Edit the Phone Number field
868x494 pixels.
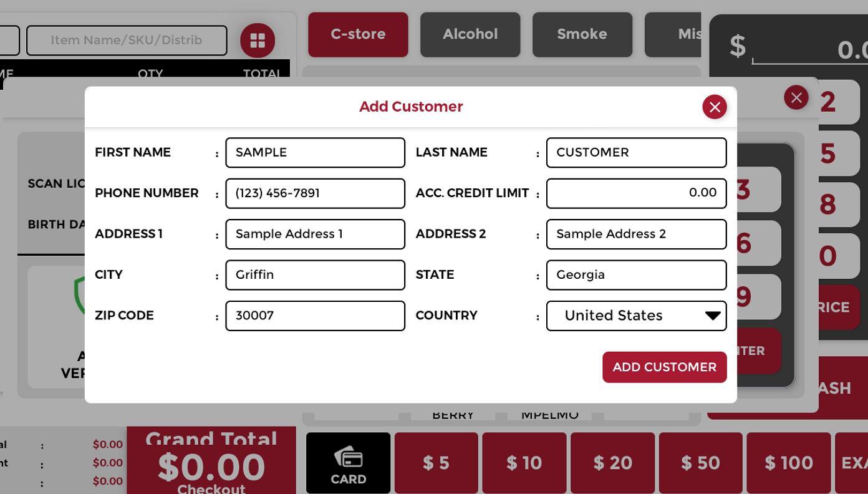pyautogui.click(x=315, y=193)
